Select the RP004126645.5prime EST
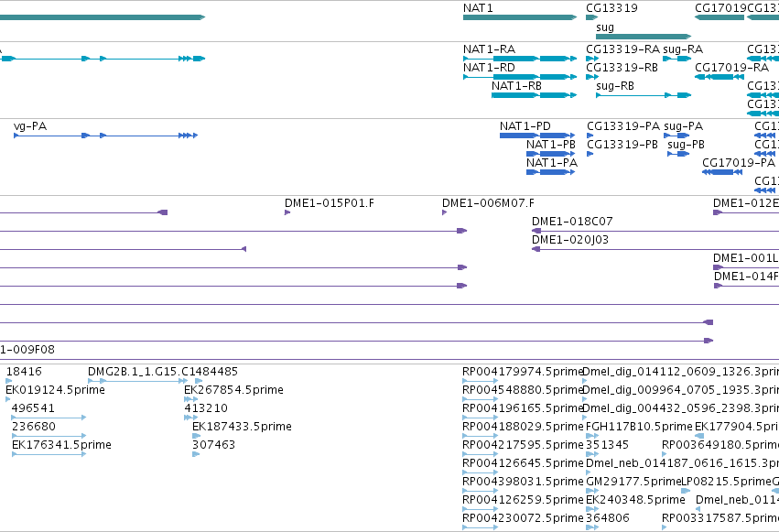Viewport: 779px width, 532px height. 480,472
